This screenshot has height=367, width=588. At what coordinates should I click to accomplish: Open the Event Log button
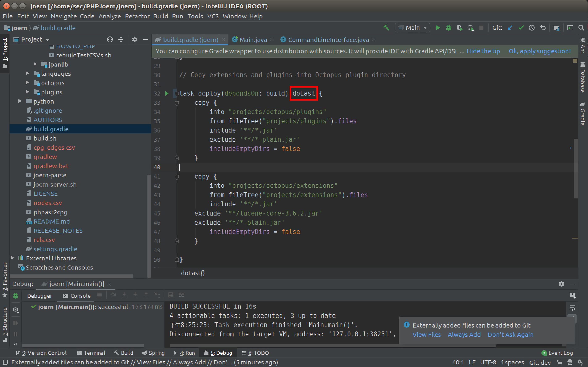(557, 353)
